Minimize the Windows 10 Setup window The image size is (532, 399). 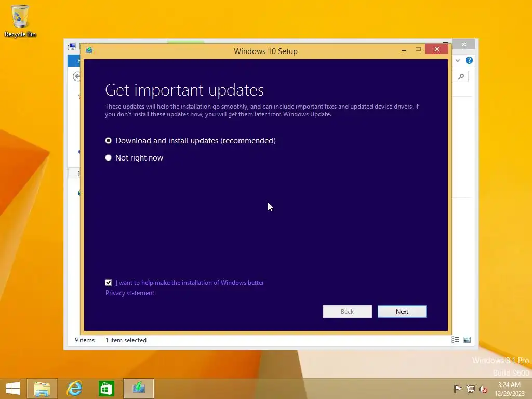click(404, 50)
